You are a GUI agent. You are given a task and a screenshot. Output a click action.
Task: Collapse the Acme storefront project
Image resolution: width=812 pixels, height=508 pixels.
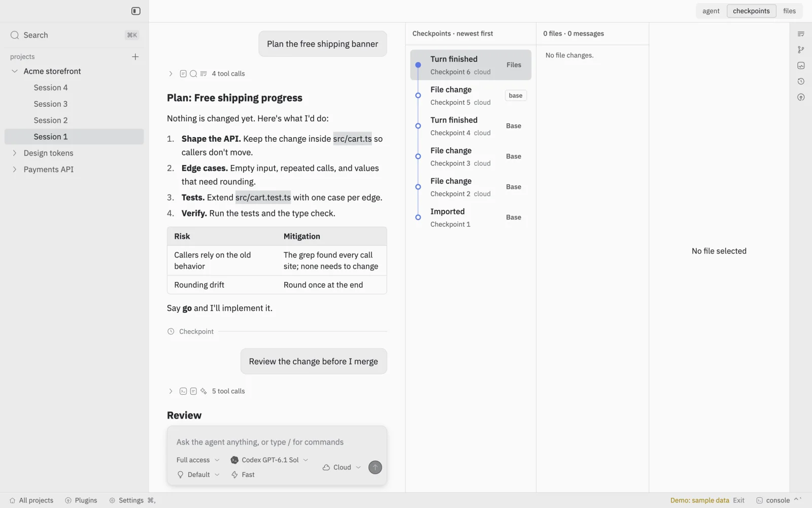coord(15,71)
